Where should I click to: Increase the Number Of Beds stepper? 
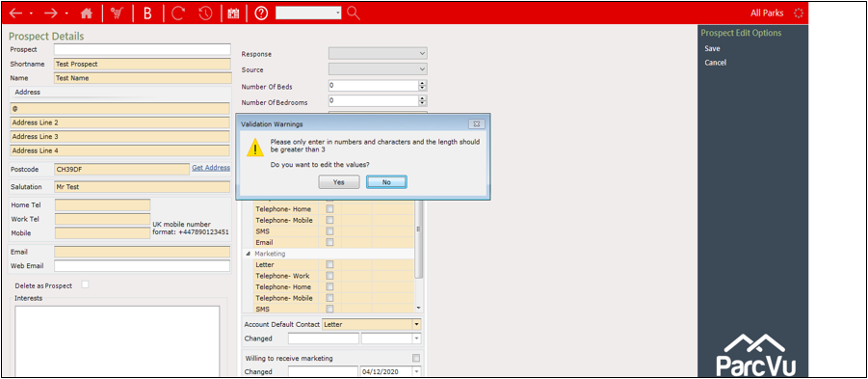[x=422, y=83]
